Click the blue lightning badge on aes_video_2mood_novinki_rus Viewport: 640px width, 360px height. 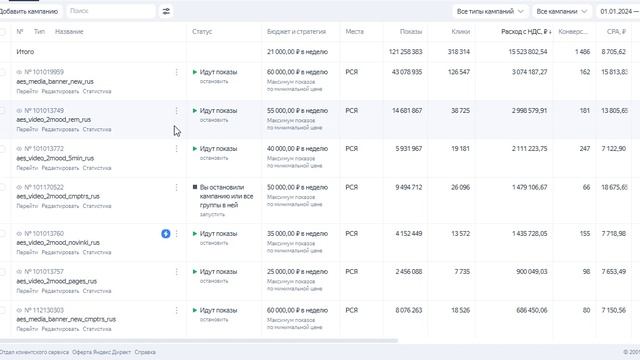[166, 234]
